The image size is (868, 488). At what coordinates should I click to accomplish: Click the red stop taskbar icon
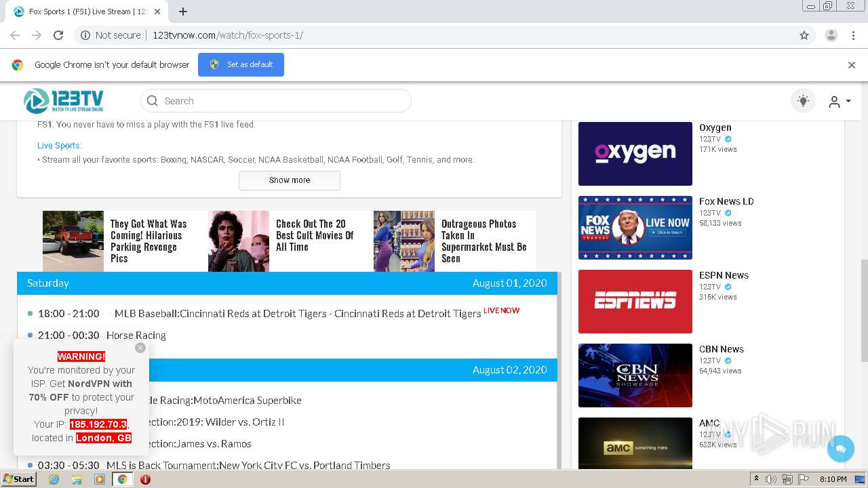click(x=145, y=479)
